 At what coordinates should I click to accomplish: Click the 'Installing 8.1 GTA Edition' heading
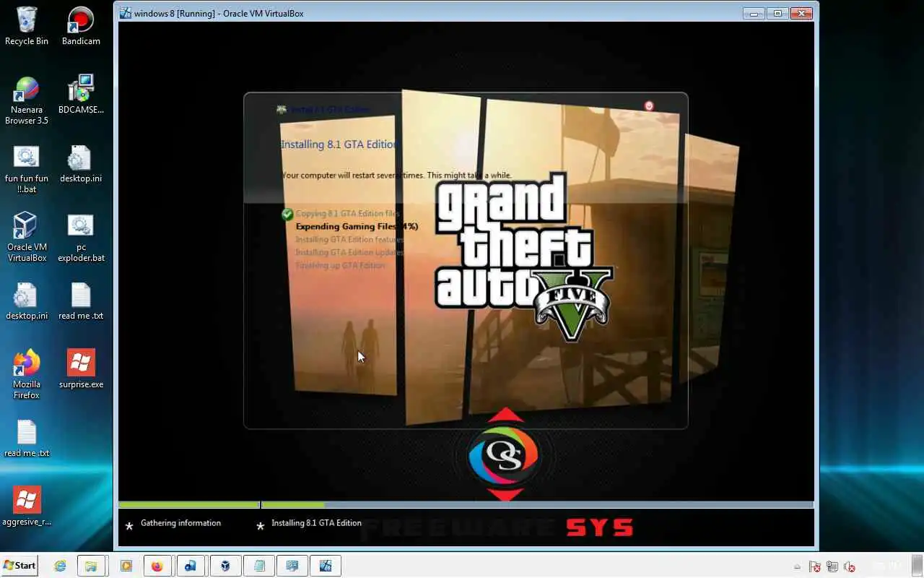click(x=339, y=144)
